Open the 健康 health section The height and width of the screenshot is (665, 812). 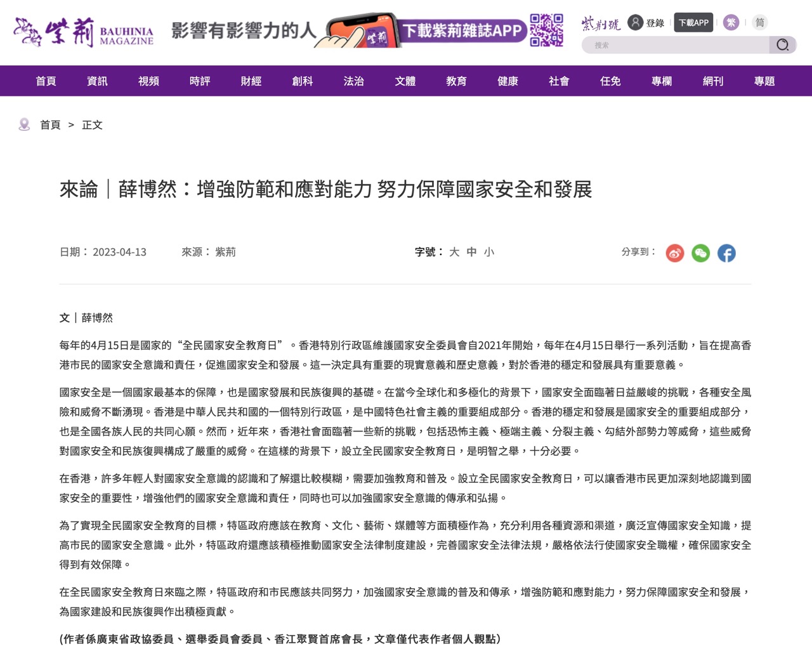coord(507,81)
